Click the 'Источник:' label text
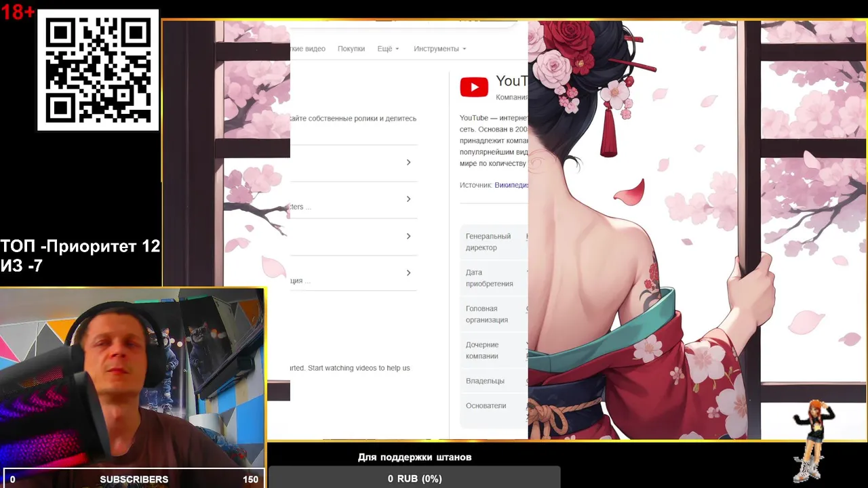Viewport: 868px width, 488px height. tap(476, 185)
